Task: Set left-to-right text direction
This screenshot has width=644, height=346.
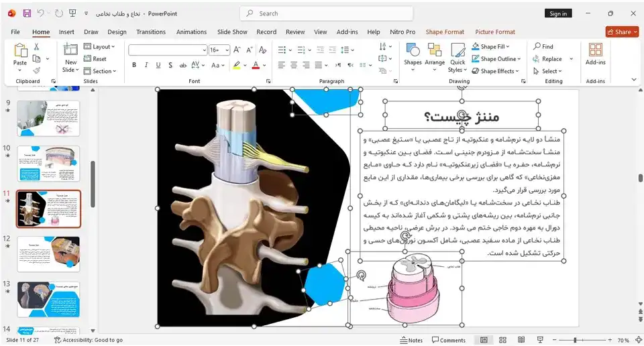Action: [x=338, y=65]
